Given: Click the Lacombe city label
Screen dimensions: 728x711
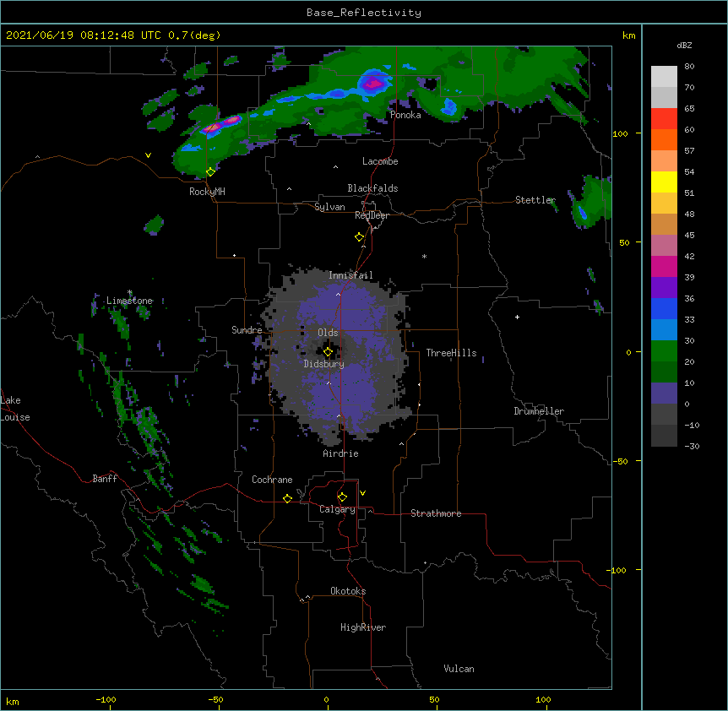Looking at the screenshot, I should pos(380,161).
